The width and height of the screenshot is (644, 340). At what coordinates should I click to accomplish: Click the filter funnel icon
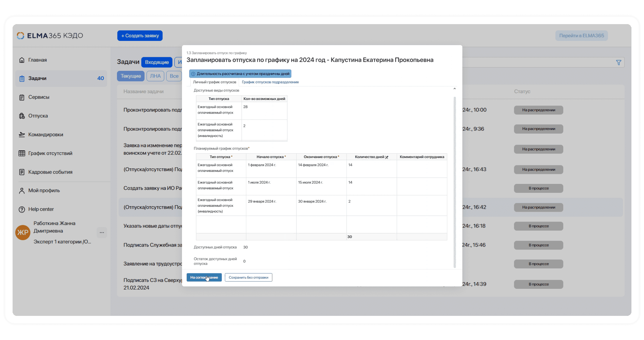click(x=619, y=62)
